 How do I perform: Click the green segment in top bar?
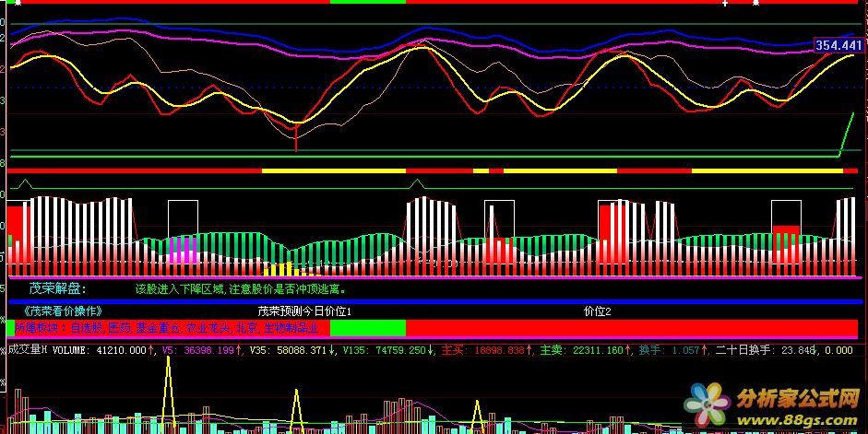coord(366,3)
